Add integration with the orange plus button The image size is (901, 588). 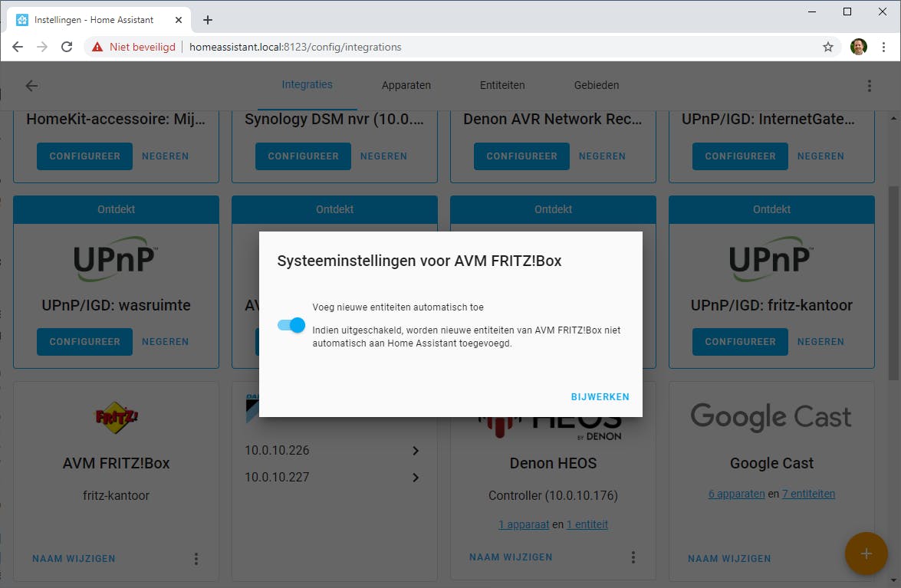click(x=866, y=554)
